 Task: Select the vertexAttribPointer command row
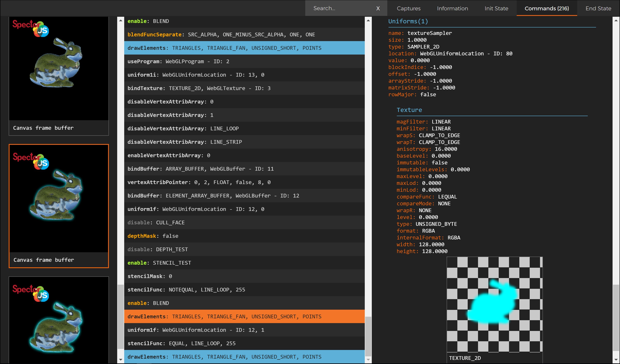[x=244, y=182]
